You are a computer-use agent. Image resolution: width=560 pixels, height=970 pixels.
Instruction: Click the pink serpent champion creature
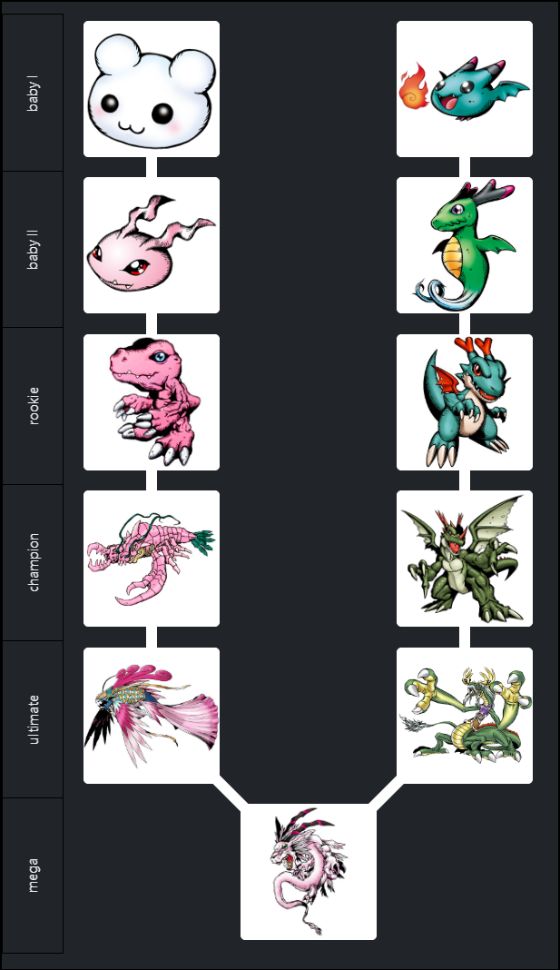[x=152, y=559]
